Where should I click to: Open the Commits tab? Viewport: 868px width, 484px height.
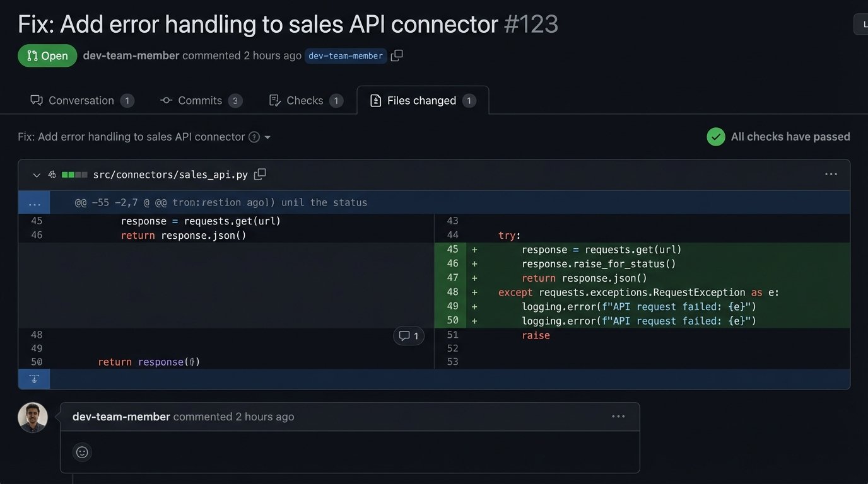tap(200, 100)
